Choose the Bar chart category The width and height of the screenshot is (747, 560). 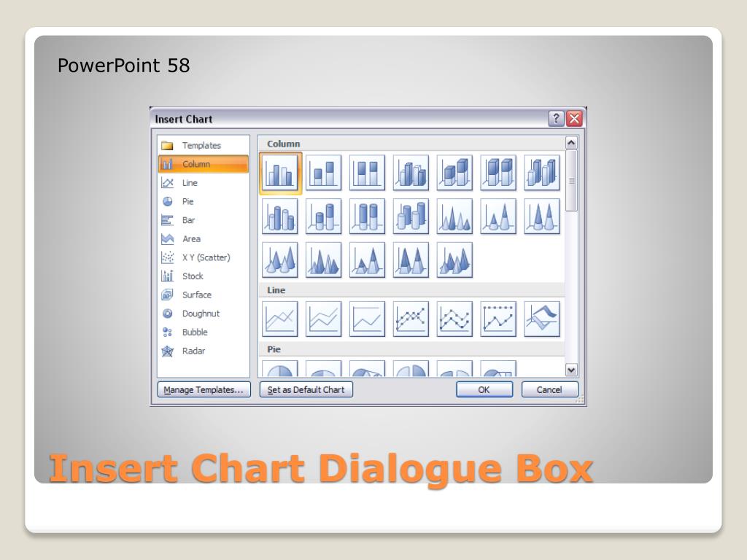204,220
